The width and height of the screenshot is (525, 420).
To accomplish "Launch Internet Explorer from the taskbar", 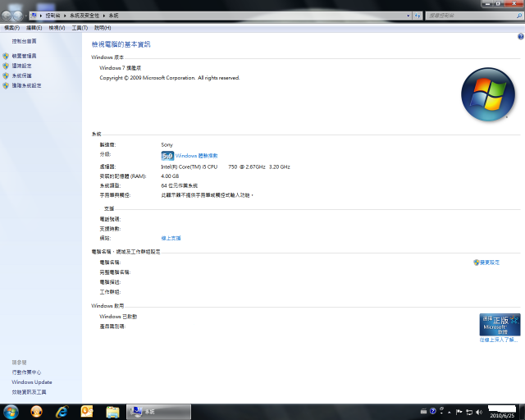I will pyautogui.click(x=62, y=412).
